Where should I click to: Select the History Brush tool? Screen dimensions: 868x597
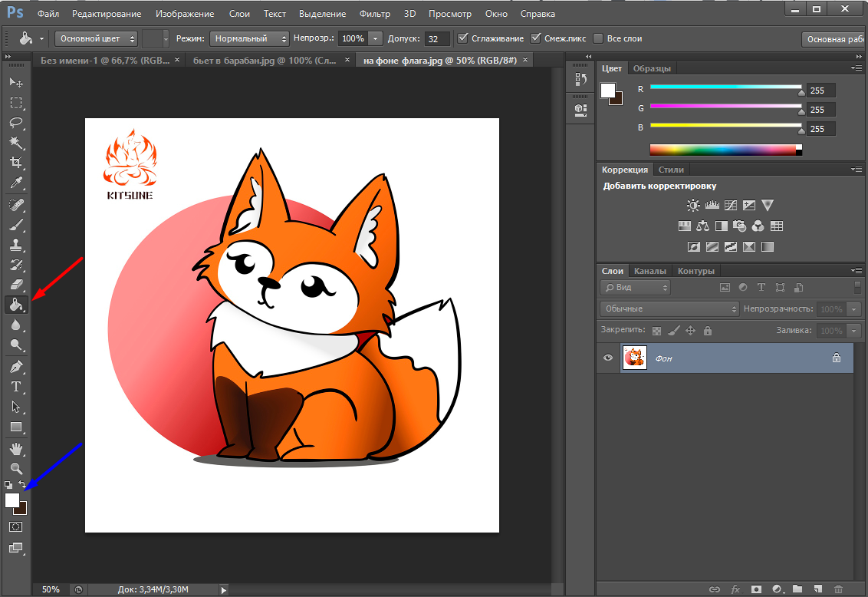pyautogui.click(x=16, y=265)
